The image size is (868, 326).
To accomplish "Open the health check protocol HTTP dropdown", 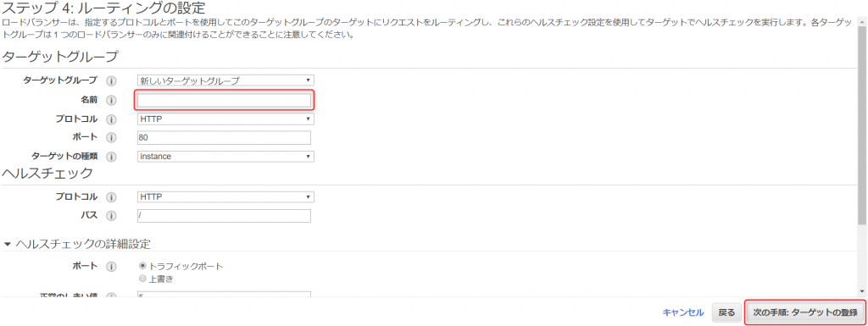I will pyautogui.click(x=225, y=196).
